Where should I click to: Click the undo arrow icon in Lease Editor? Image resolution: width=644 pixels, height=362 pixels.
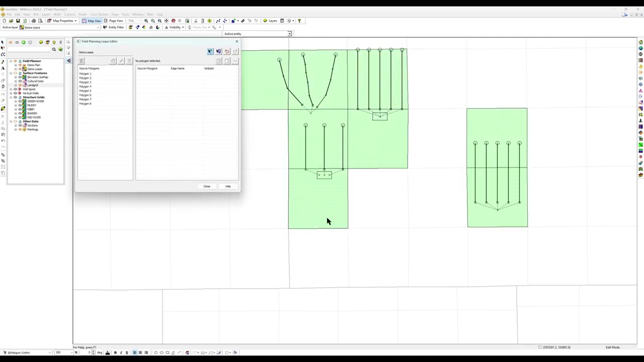click(227, 51)
